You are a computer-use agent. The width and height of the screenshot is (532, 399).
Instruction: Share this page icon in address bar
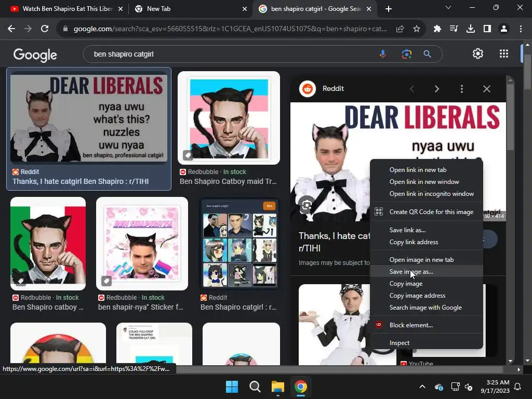(x=400, y=29)
